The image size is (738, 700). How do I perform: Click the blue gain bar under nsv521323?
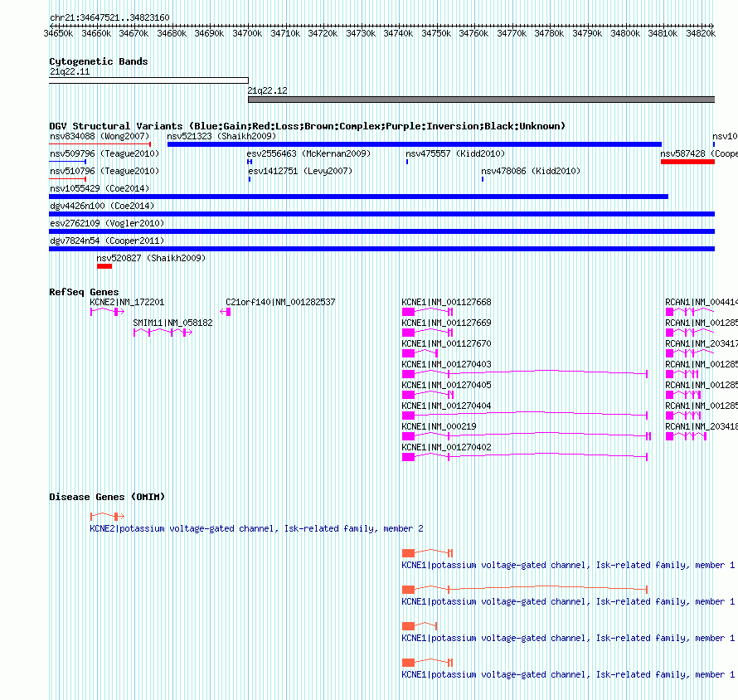415,144
